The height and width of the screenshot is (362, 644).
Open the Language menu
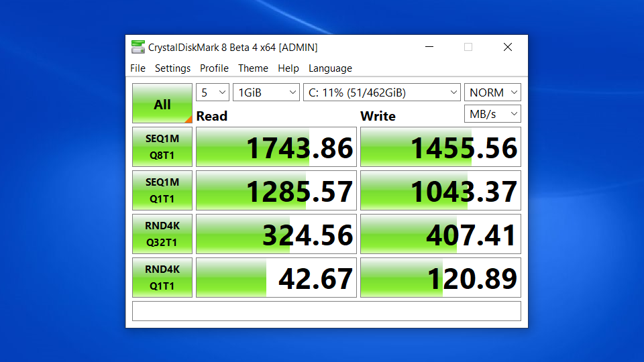pyautogui.click(x=330, y=68)
